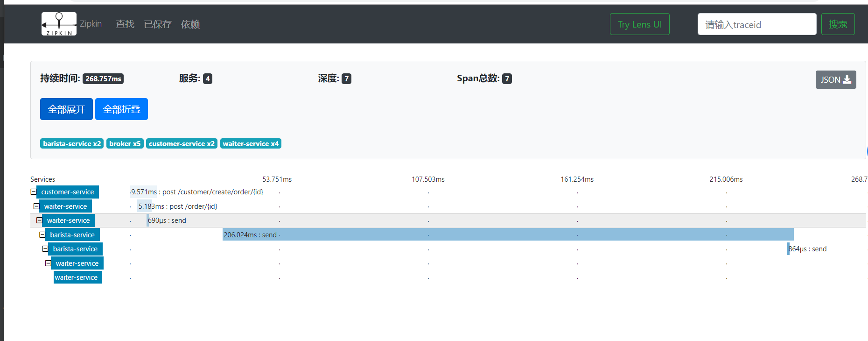Viewport: 868px width, 341px height.
Task: Click 全部折叠 to collapse all spans
Action: pos(121,109)
